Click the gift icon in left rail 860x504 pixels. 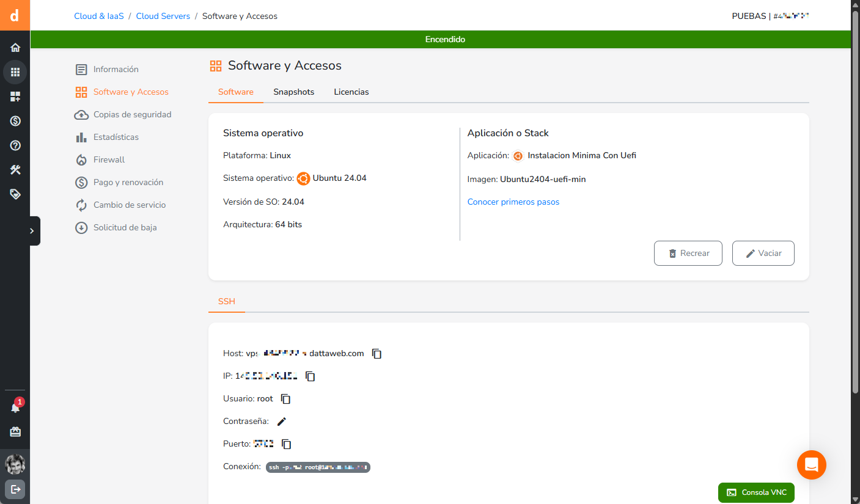pyautogui.click(x=15, y=432)
